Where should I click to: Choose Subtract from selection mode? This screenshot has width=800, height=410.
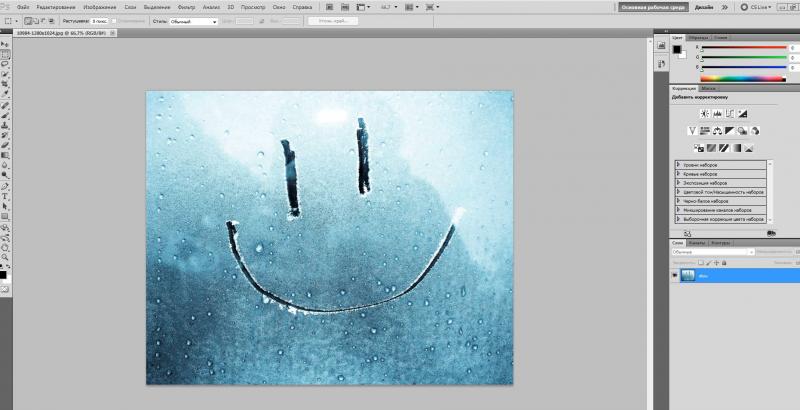[43, 21]
